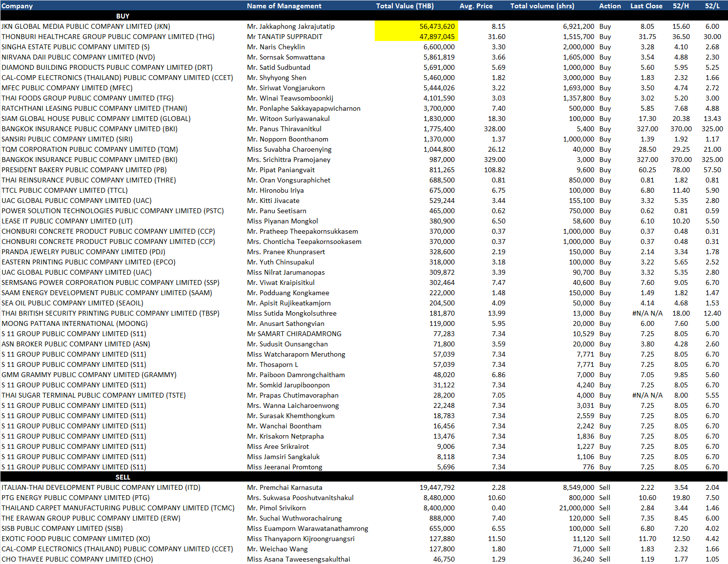Image resolution: width=728 pixels, height=564 pixels.
Task: Click PRESIDENT BAKERY company cell
Action: pyautogui.click(x=84, y=170)
